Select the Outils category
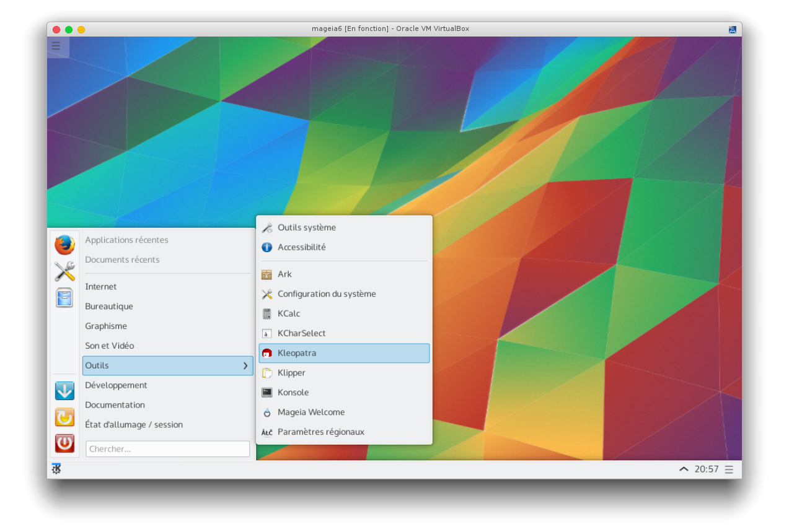The image size is (789, 532). coord(168,366)
